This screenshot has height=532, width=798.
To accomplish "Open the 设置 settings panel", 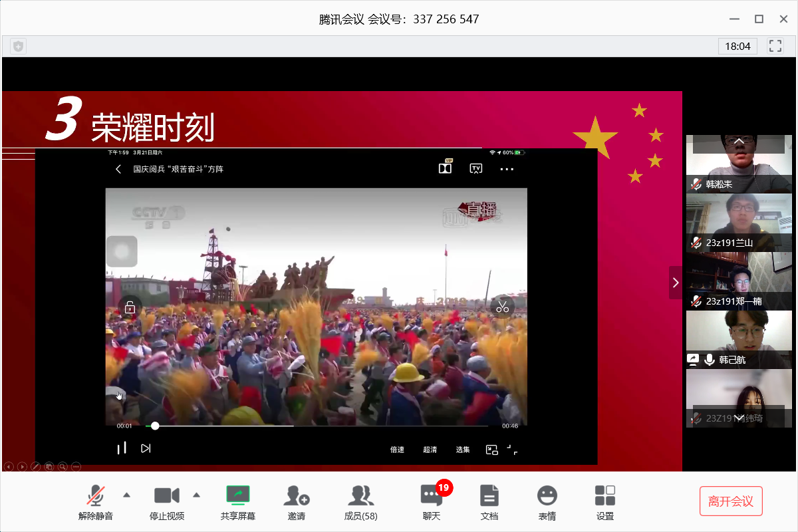I will pos(605,496).
